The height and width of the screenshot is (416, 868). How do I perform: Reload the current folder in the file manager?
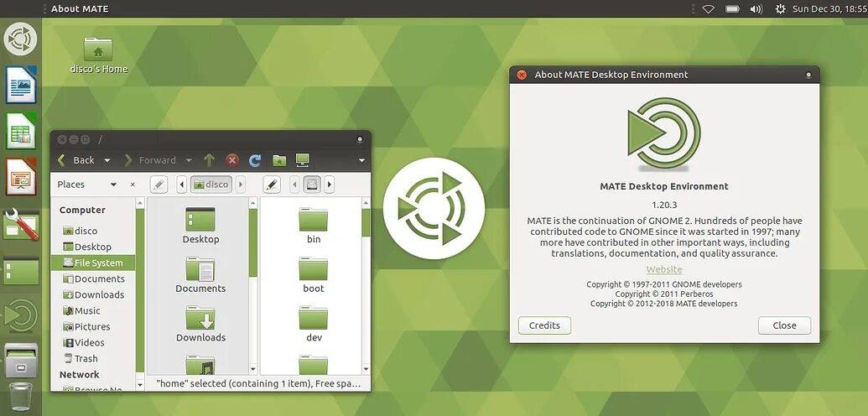255,160
